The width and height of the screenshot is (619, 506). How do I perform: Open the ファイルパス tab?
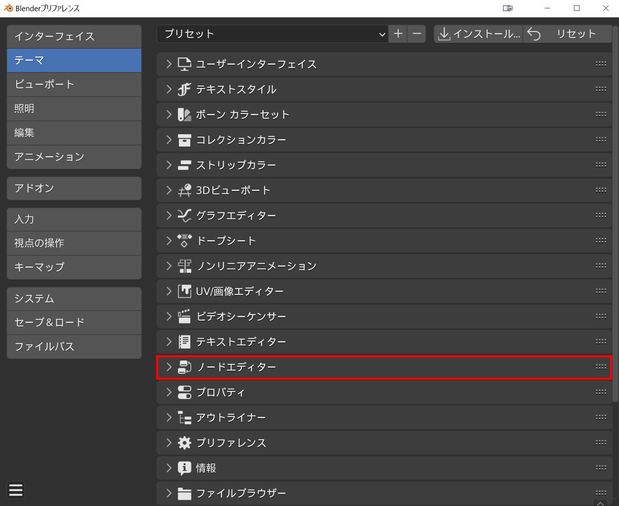[74, 347]
